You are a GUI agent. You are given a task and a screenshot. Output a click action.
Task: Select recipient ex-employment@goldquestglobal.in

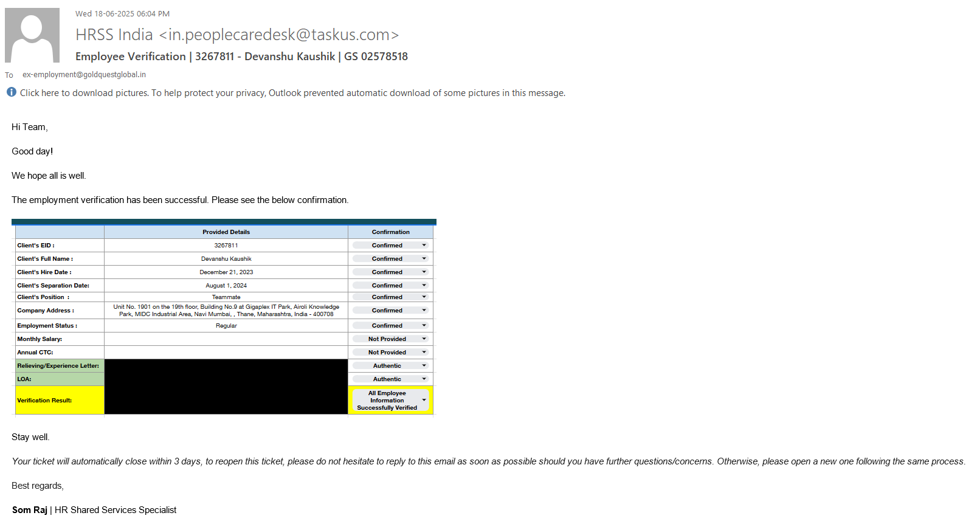tap(84, 75)
